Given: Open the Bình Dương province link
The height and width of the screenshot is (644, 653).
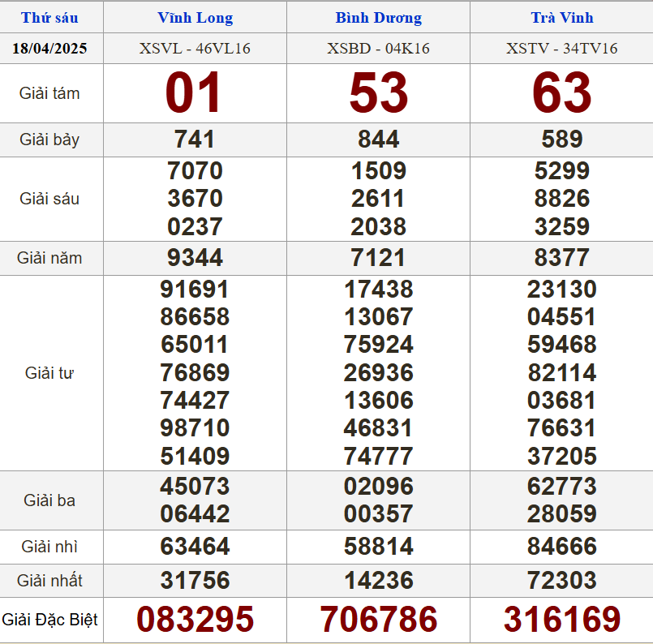Looking at the screenshot, I should tap(378, 18).
